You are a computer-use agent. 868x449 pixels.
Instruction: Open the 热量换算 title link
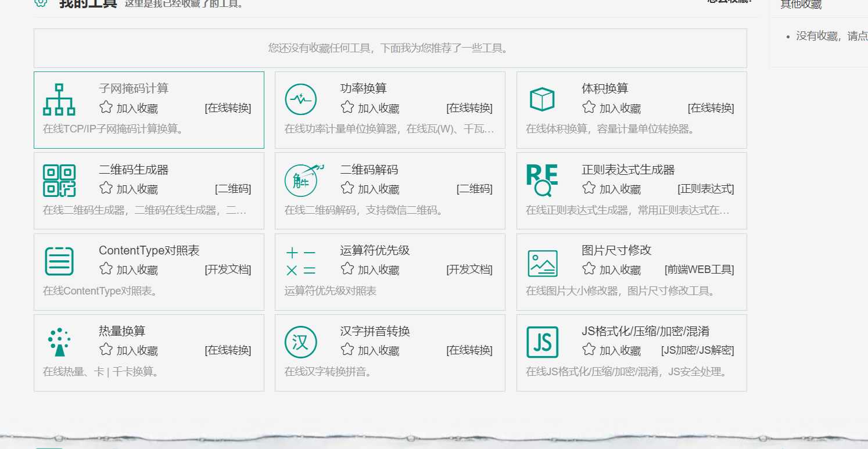click(x=122, y=331)
